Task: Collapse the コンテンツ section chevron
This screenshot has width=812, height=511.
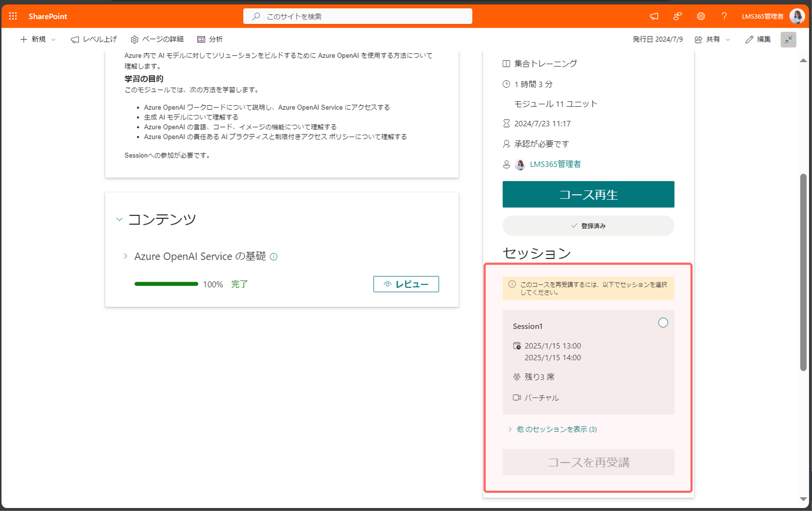Action: pyautogui.click(x=119, y=219)
